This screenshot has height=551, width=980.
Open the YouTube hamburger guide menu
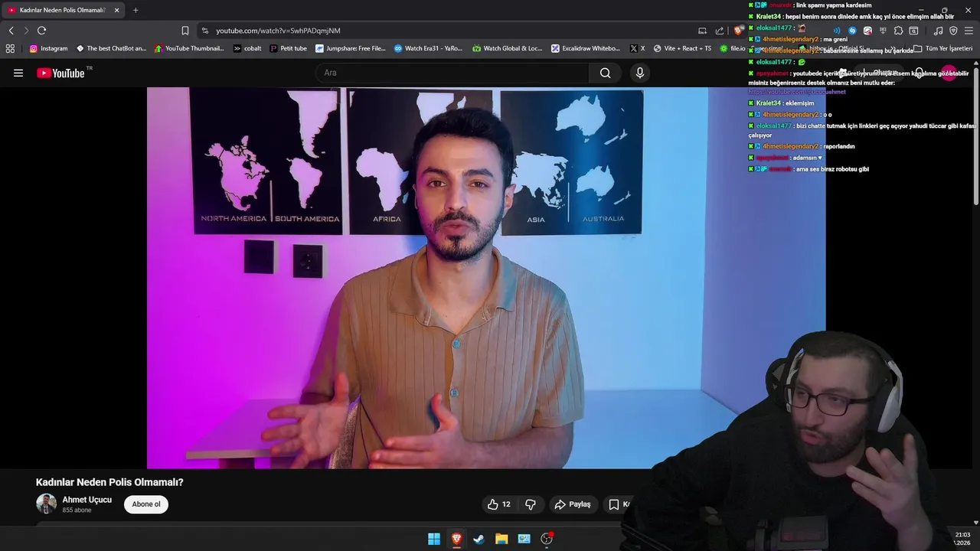(18, 73)
